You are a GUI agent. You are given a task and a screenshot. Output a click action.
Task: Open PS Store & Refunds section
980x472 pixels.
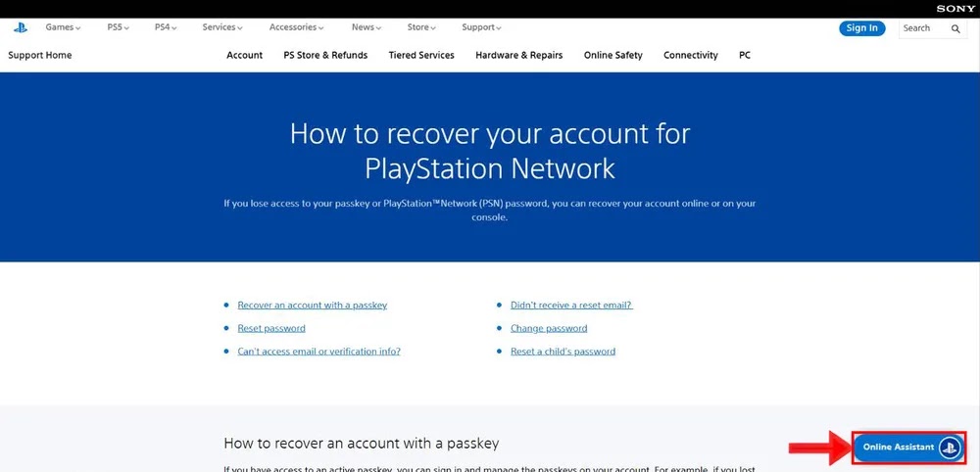[x=325, y=55]
